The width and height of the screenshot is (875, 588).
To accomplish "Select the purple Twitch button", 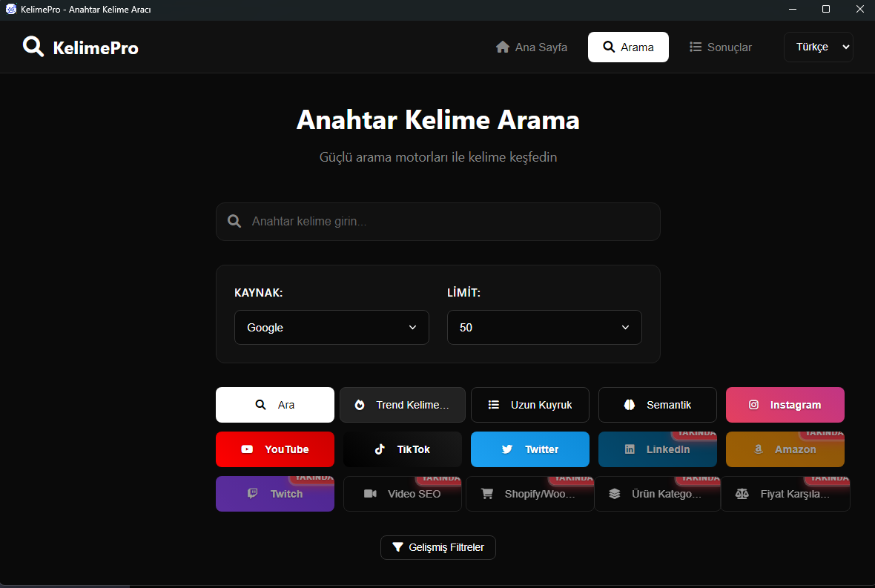I will click(x=275, y=494).
